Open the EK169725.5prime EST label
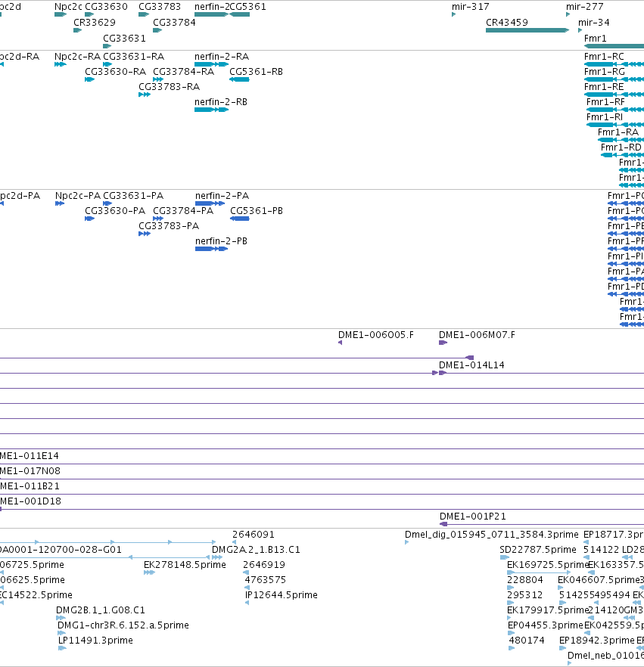 548,565
